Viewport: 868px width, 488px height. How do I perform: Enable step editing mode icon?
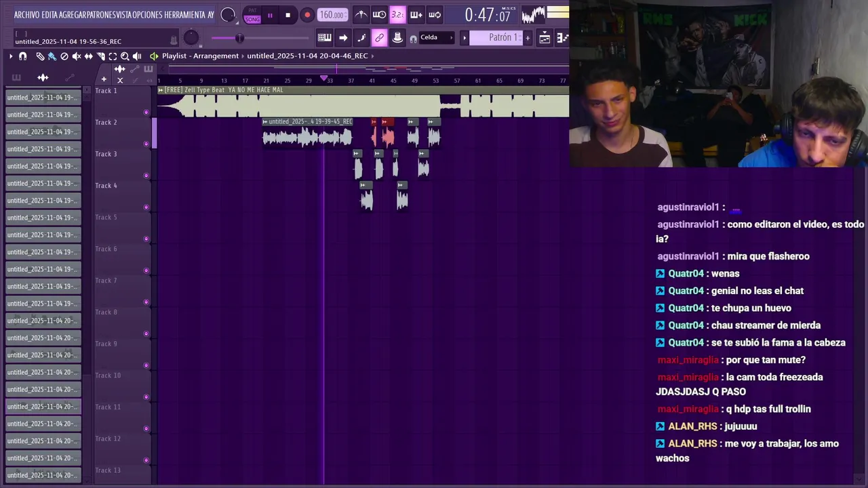361,38
